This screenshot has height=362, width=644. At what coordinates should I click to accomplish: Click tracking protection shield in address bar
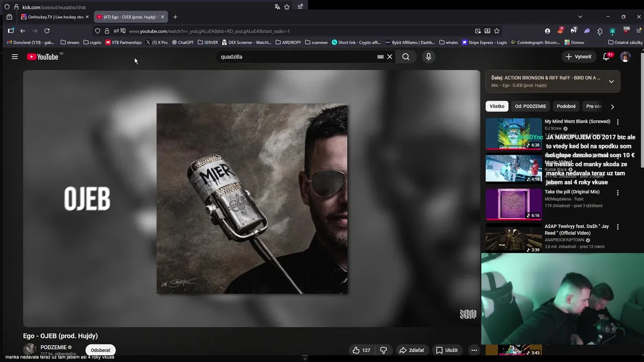98,31
